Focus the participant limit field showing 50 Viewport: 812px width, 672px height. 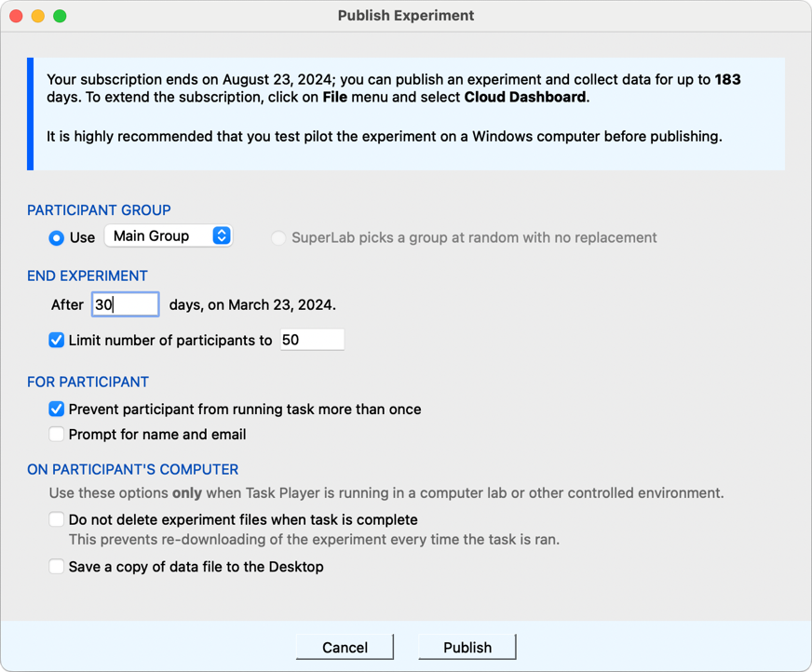click(311, 341)
